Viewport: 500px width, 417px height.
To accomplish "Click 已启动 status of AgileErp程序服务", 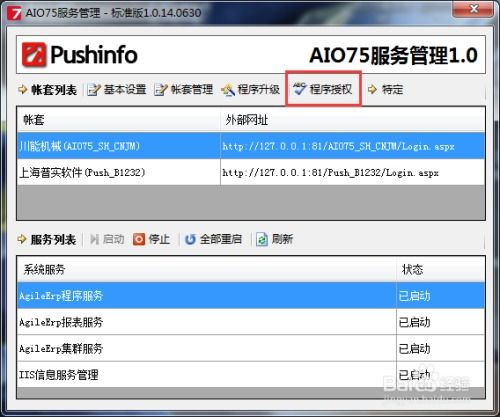I will pos(414,296).
